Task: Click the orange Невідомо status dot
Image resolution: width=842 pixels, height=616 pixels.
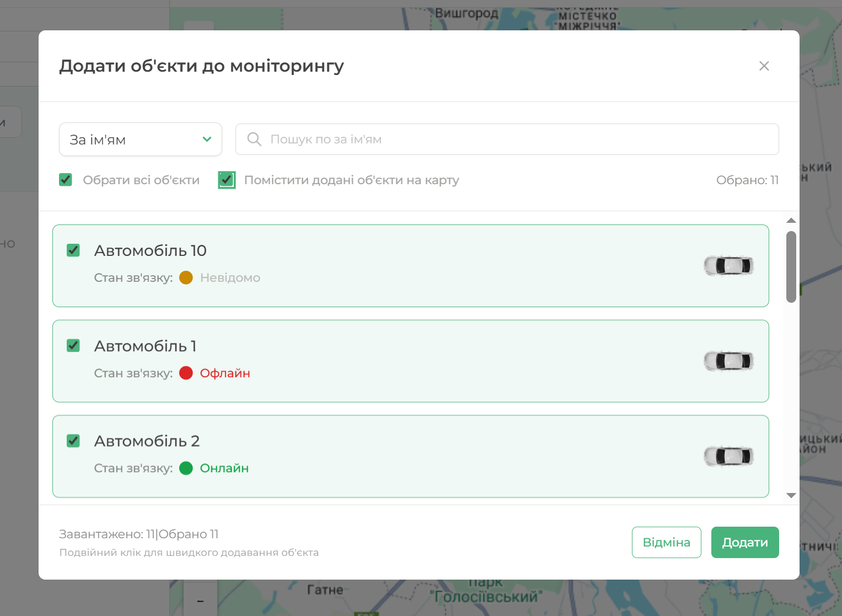Action: pos(186,278)
